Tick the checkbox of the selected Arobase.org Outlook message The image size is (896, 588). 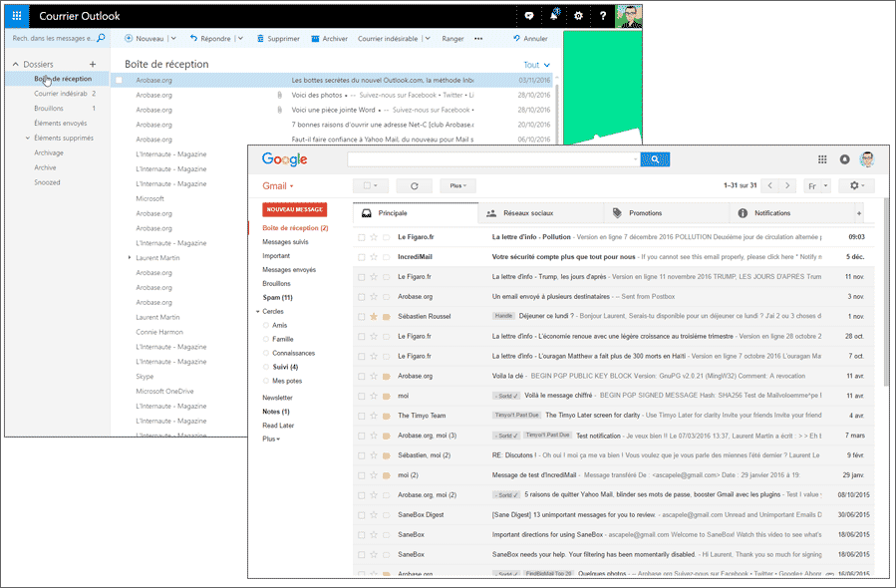[x=119, y=80]
